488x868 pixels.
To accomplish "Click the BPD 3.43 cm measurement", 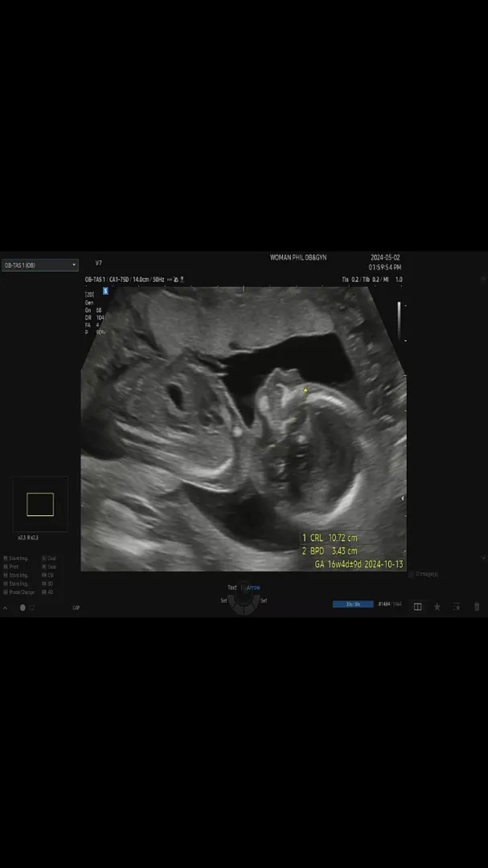I will (330, 551).
